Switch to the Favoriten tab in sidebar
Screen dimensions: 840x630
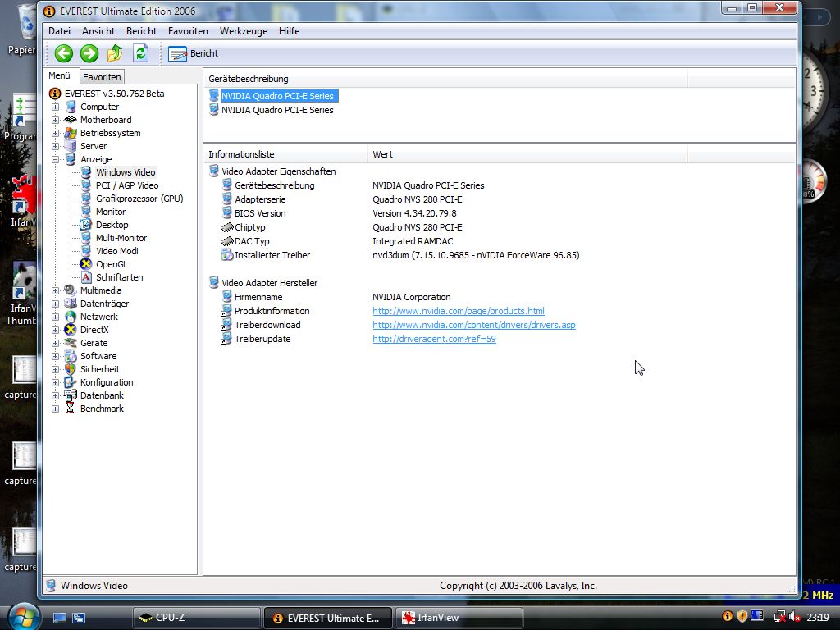click(x=102, y=76)
